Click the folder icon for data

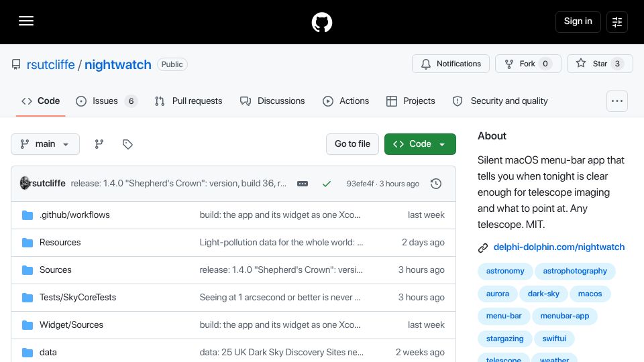pos(28,353)
